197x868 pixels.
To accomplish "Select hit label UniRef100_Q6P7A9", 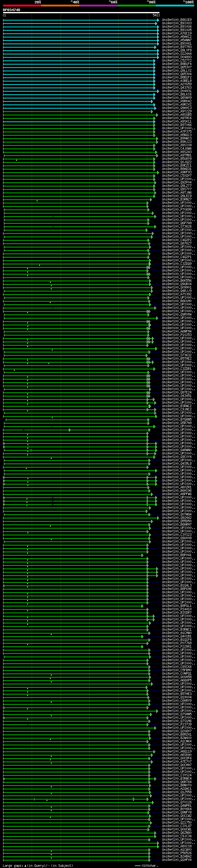I will point(177,224).
